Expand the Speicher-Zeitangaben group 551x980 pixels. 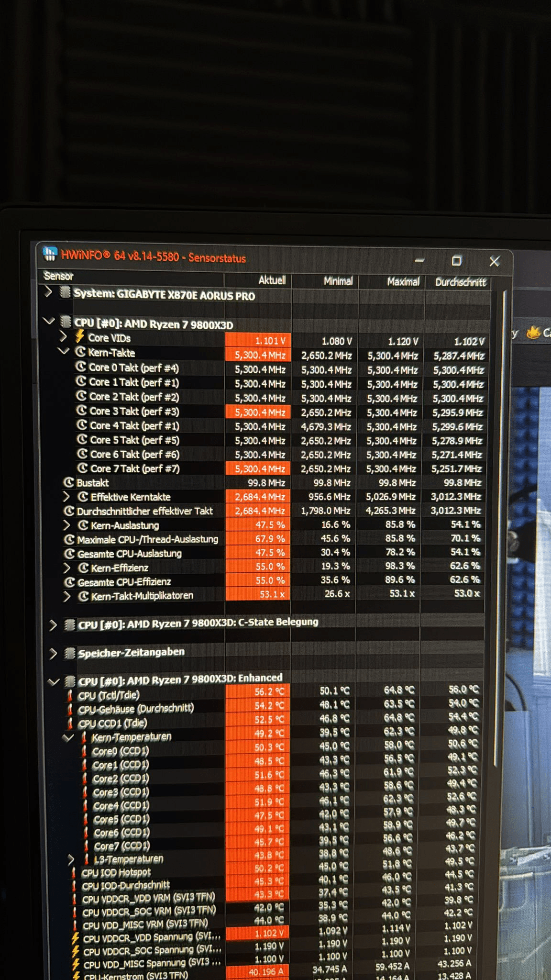tap(53, 653)
